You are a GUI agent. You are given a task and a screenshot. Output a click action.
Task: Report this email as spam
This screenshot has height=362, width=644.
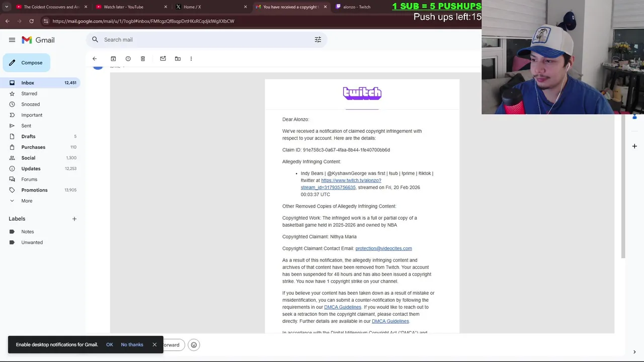(128, 59)
